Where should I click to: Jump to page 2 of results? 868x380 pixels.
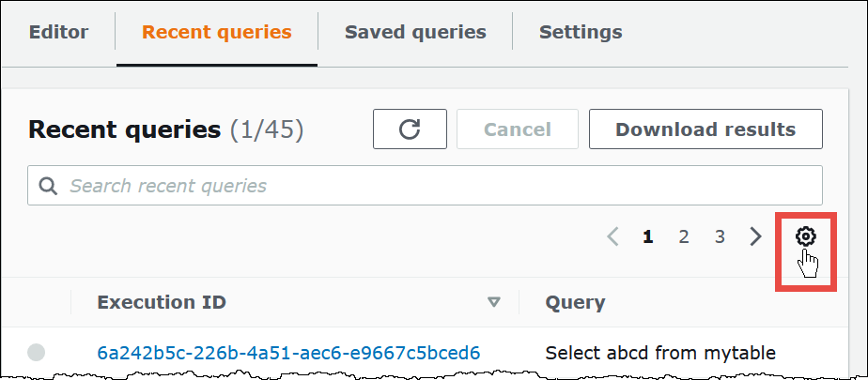pyautogui.click(x=684, y=236)
